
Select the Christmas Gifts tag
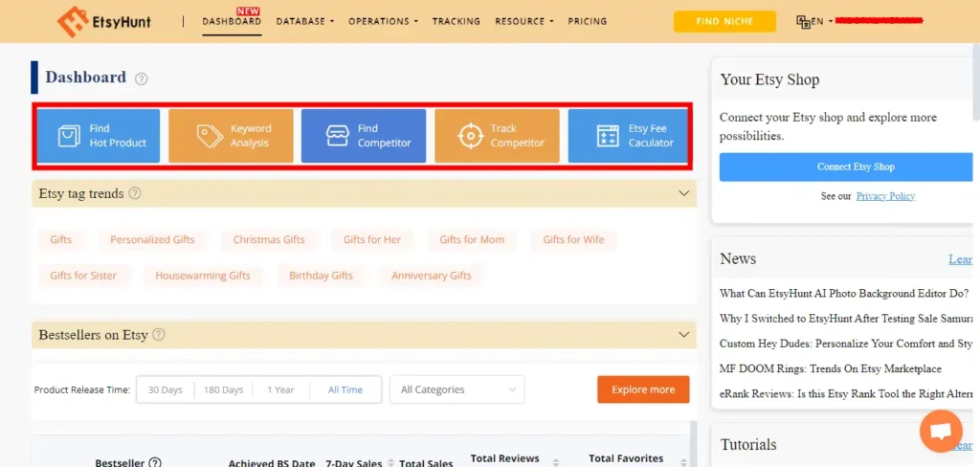click(269, 239)
